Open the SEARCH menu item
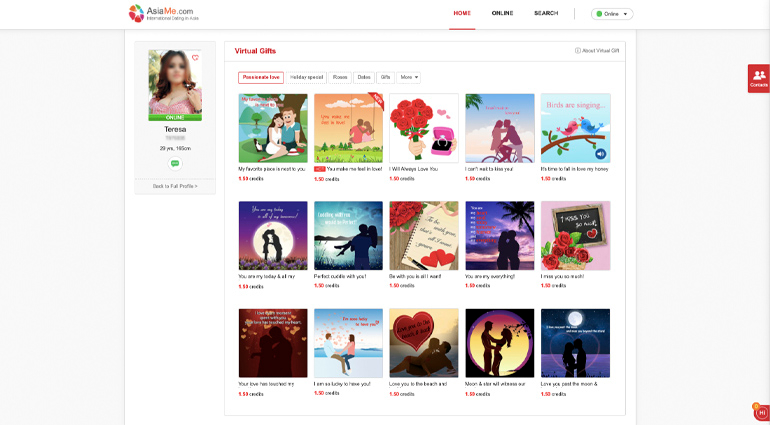 click(x=546, y=13)
